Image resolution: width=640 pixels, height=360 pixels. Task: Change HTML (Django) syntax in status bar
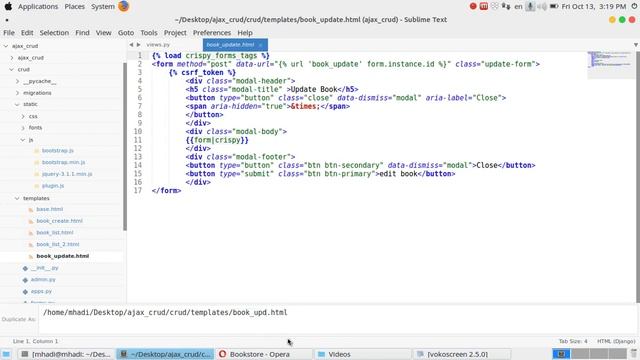(x=616, y=341)
